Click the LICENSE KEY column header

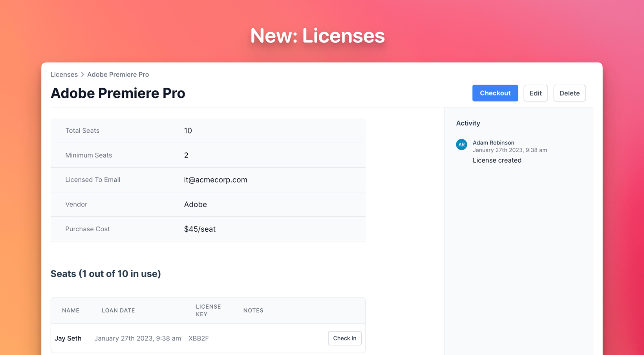(x=208, y=310)
